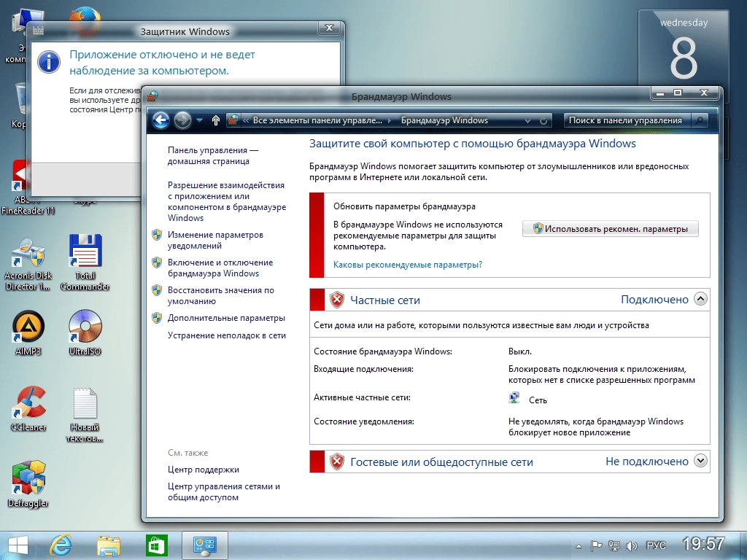Image resolution: width=747 pixels, height=560 pixels.
Task: Open 'Дополнительные параметры' link
Action: [x=226, y=318]
